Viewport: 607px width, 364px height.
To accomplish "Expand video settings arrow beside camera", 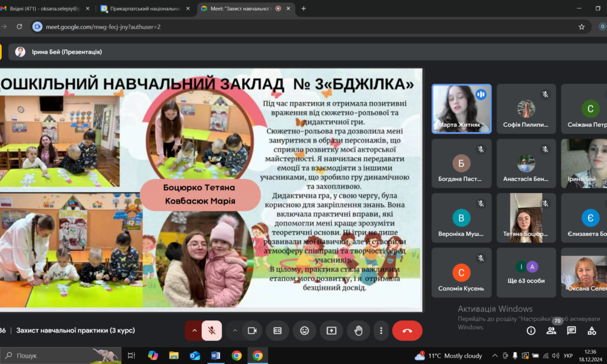I will coord(235,331).
